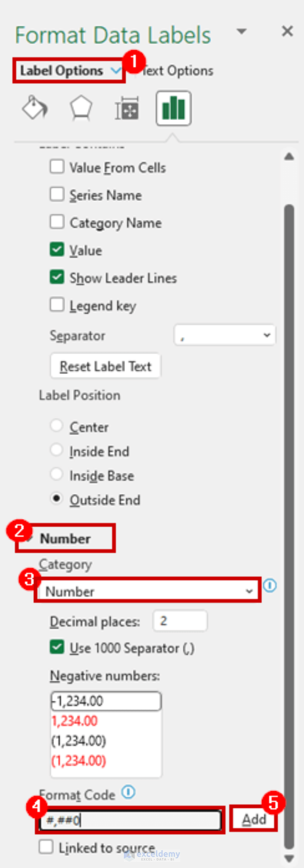304x868 pixels.
Task: Close the Format Data Labels pane
Action: pyautogui.click(x=287, y=31)
